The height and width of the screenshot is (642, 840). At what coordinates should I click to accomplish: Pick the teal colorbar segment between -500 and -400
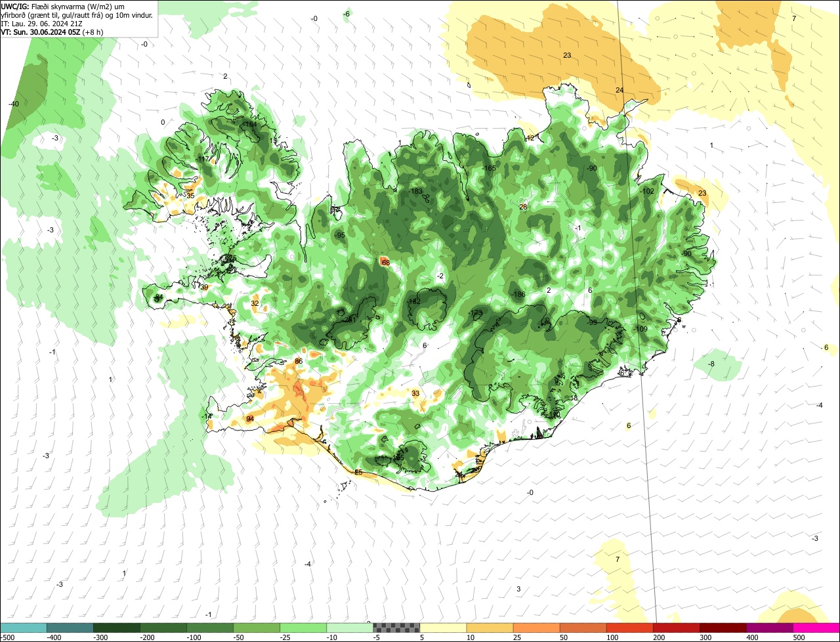pyautogui.click(x=24, y=628)
